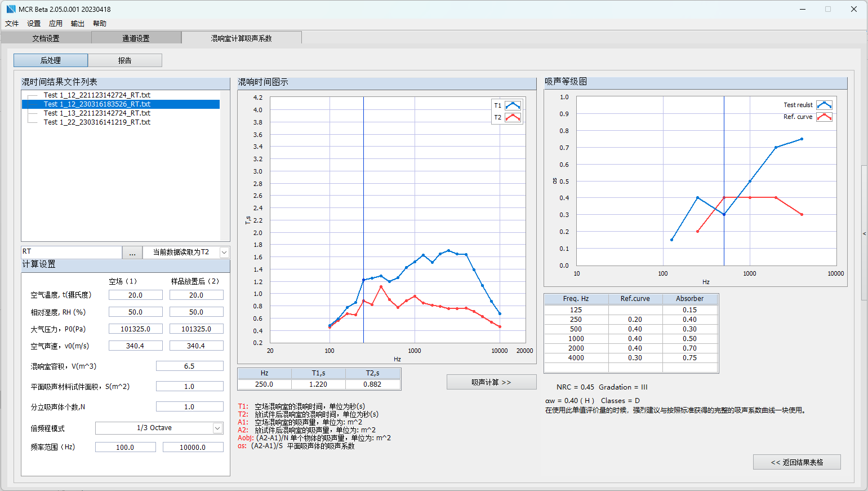The height and width of the screenshot is (491, 868).
Task: Switch to the 通道设置 tab
Action: 136,38
